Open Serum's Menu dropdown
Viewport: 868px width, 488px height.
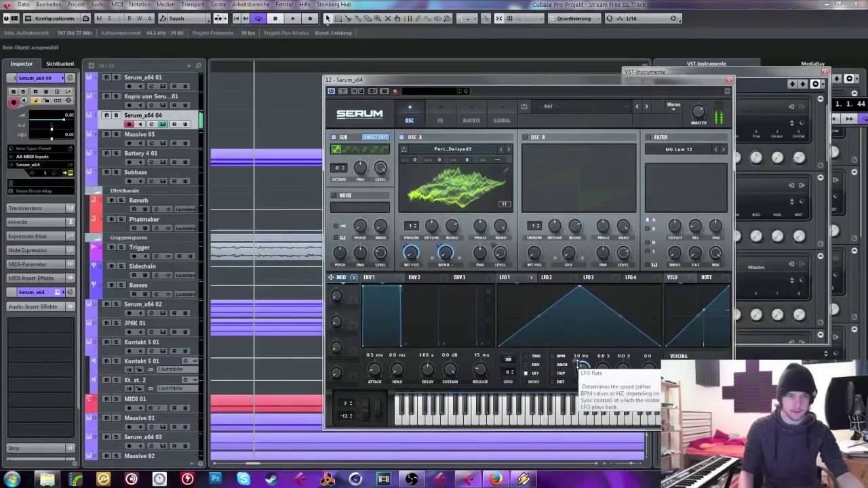(x=673, y=106)
